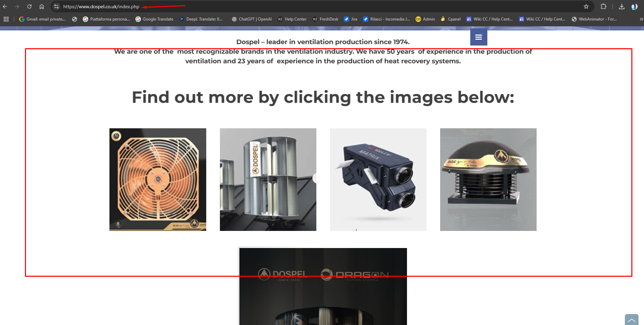The height and width of the screenshot is (325, 644).
Task: Bookmark this page with the star icon
Action: [x=586, y=6]
